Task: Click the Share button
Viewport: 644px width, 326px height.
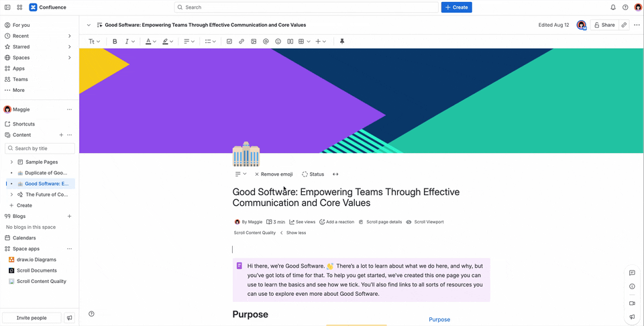Action: coord(604,25)
